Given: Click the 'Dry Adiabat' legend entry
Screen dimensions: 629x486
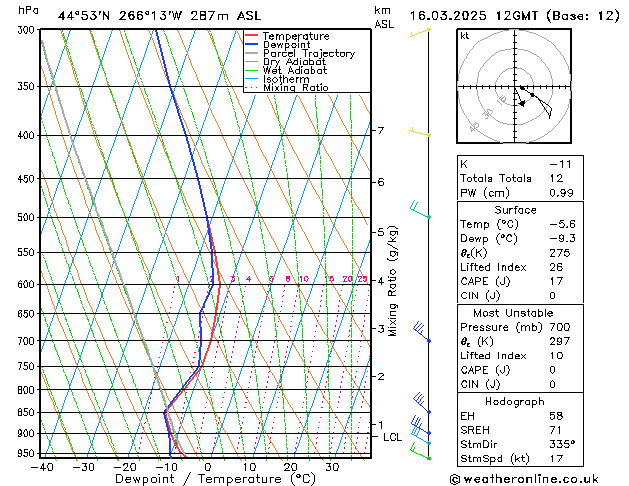Looking at the screenshot, I should [294, 62].
